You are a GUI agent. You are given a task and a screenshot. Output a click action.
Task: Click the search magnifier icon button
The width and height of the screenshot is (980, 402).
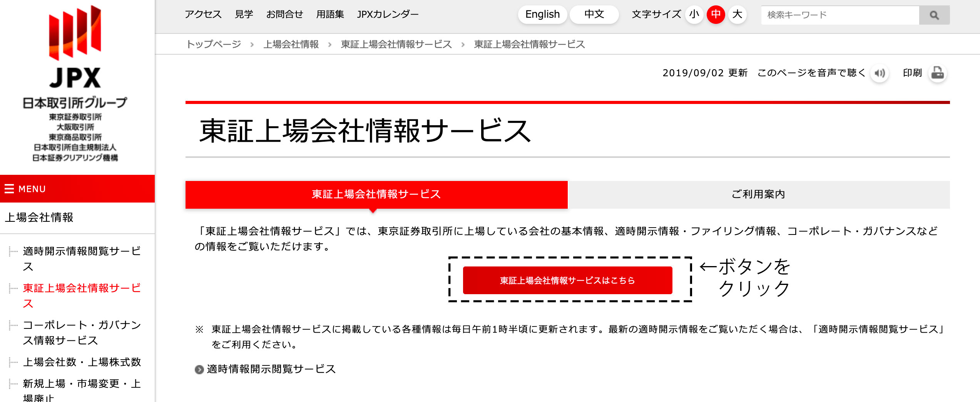click(x=934, y=15)
